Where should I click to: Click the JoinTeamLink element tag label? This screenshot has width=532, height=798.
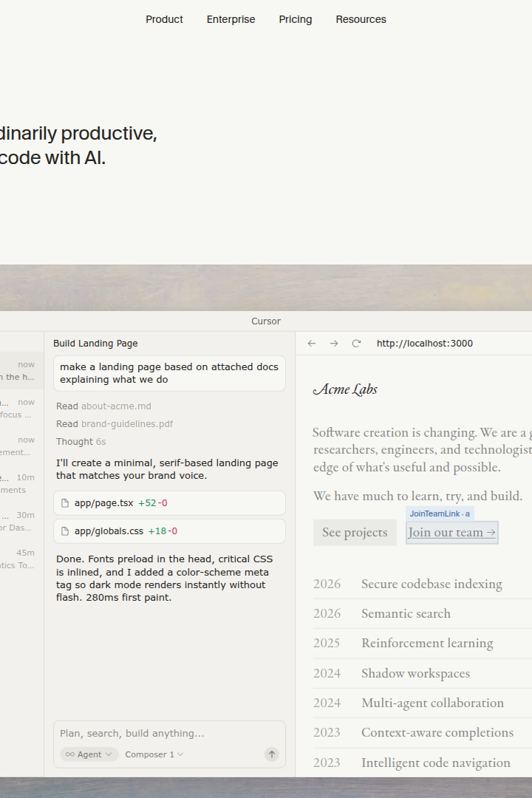440,514
